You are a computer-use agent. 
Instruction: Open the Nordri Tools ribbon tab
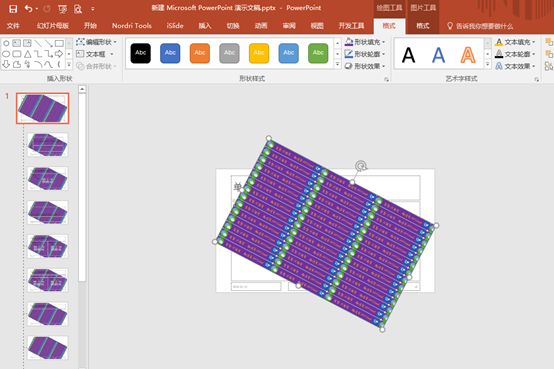click(x=131, y=26)
